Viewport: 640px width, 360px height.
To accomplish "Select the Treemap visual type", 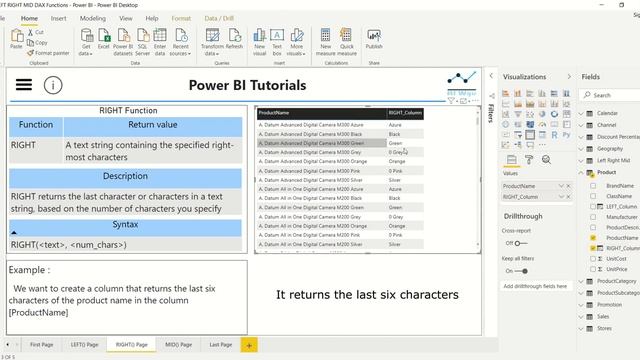I will point(567,114).
